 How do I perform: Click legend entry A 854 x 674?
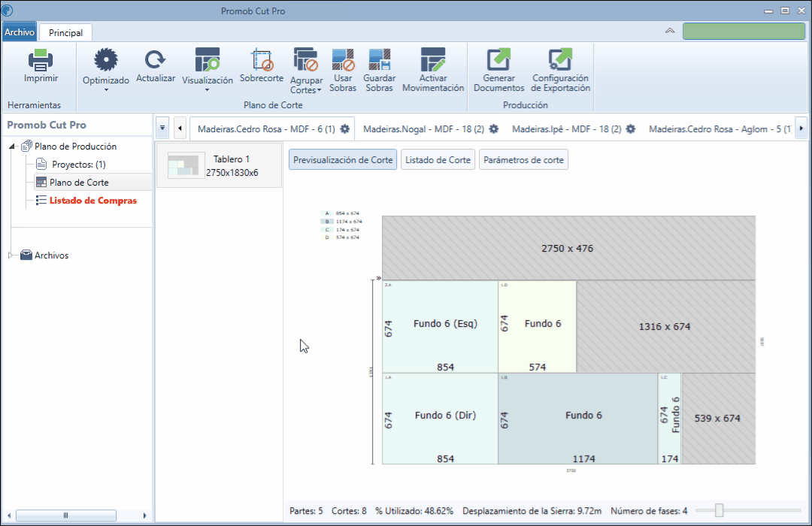[341, 213]
